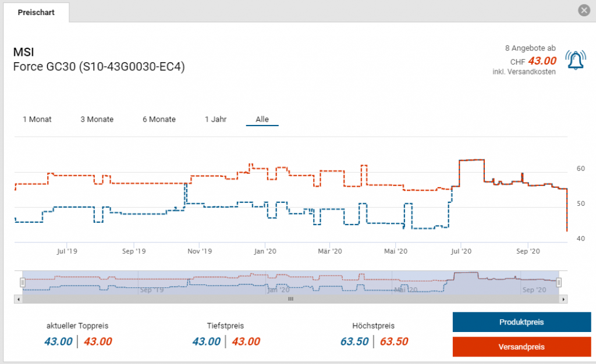Click the horizontal scrollbar grip
The width and height of the screenshot is (596, 364).
[290, 299]
